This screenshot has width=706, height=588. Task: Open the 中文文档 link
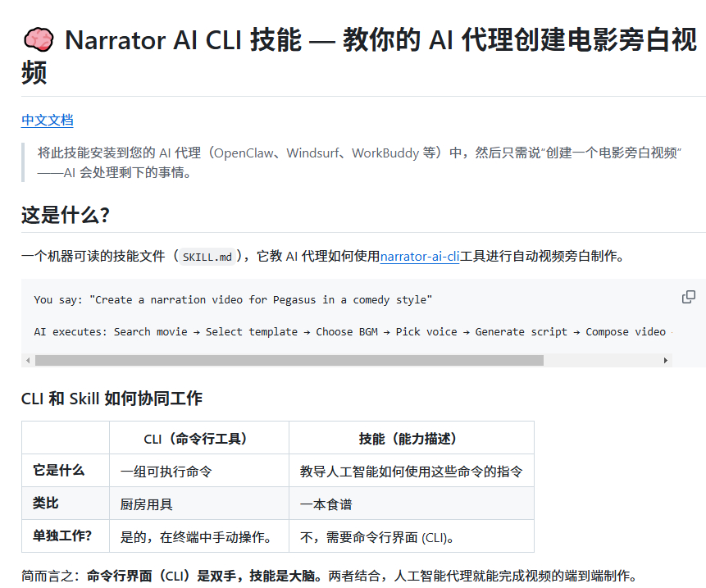point(48,121)
